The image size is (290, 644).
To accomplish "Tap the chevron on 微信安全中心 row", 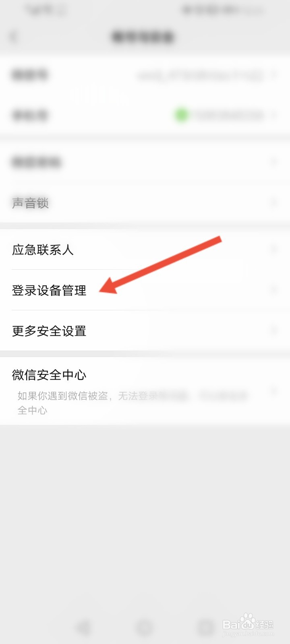I will [274, 390].
